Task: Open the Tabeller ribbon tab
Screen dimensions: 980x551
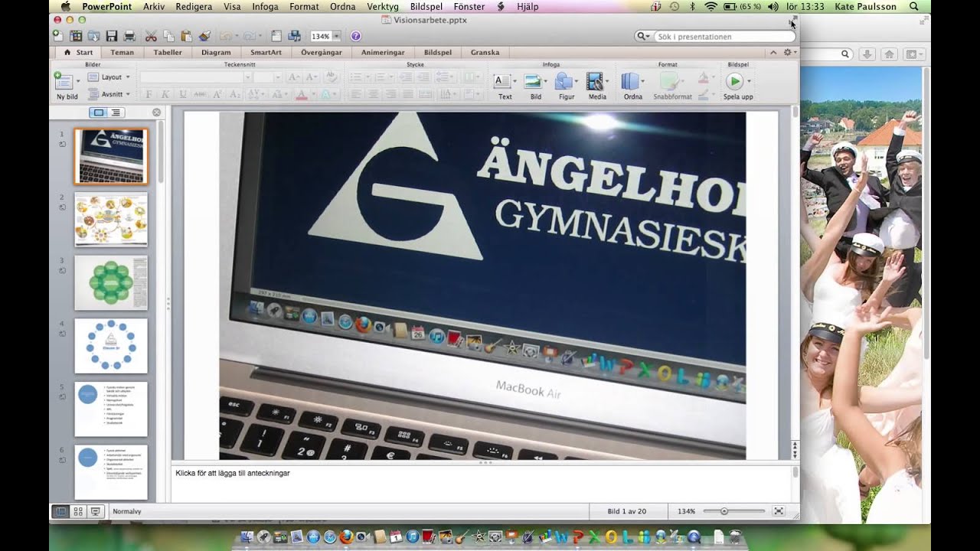Action: tap(168, 53)
